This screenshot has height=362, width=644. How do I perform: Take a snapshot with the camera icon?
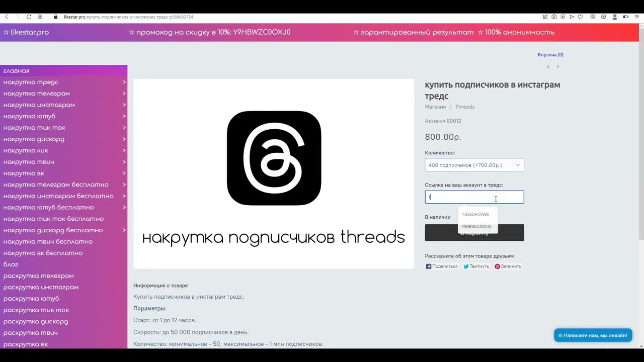click(554, 17)
